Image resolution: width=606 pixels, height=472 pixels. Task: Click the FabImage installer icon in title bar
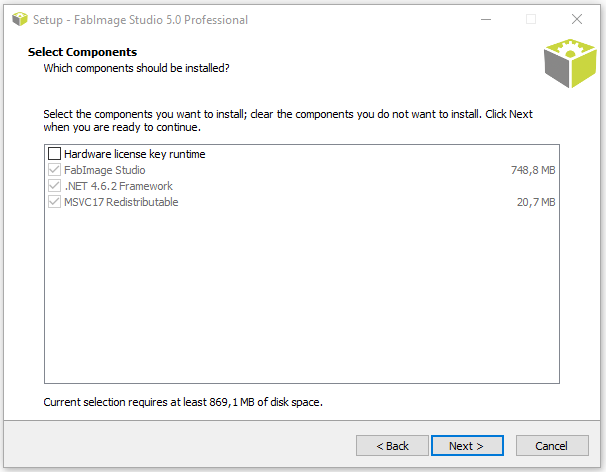click(x=20, y=19)
